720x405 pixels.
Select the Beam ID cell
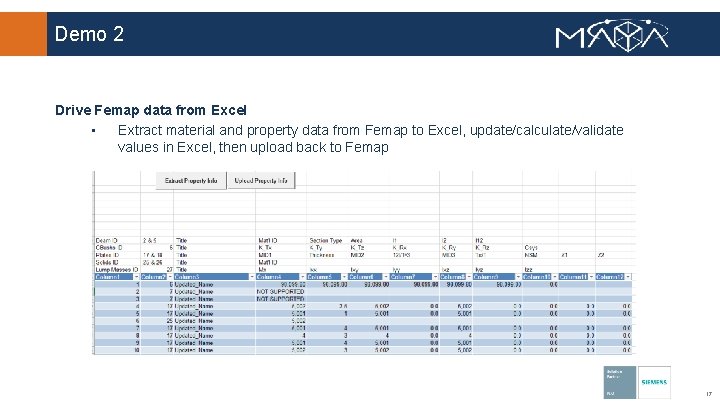pyautogui.click(x=117, y=240)
